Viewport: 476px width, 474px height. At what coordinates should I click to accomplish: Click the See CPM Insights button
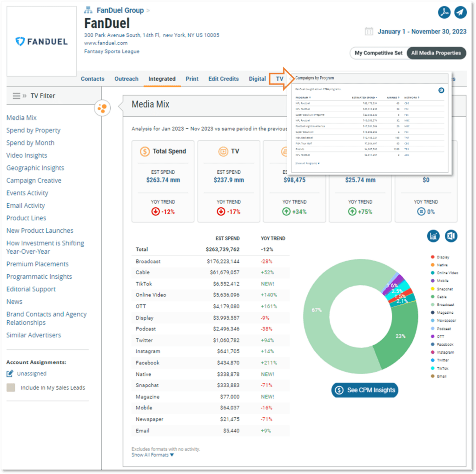pos(364,390)
